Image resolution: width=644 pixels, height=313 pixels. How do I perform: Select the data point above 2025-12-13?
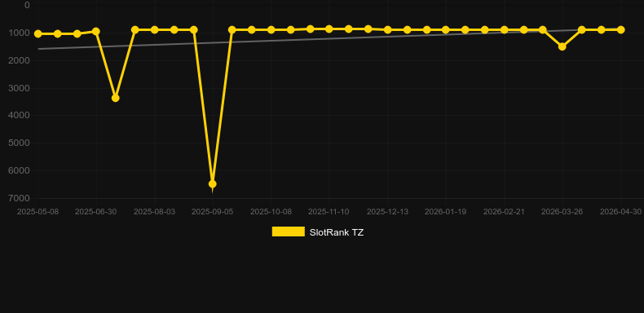387,30
